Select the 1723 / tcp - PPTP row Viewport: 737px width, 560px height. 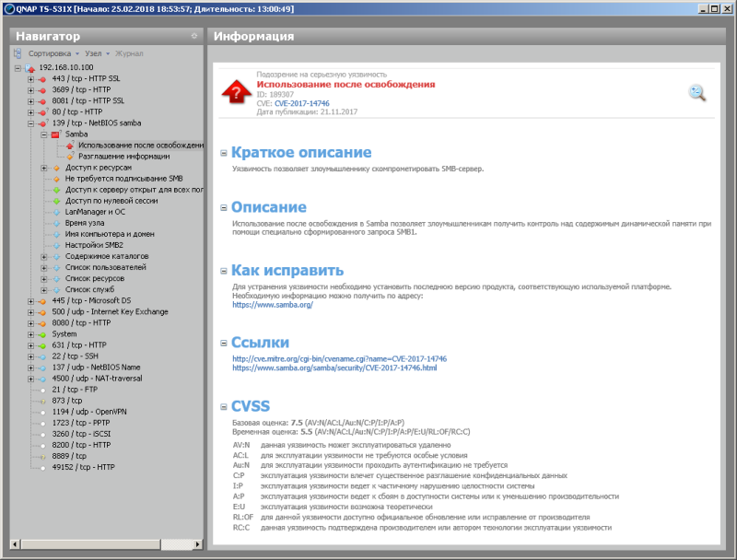[x=81, y=423]
